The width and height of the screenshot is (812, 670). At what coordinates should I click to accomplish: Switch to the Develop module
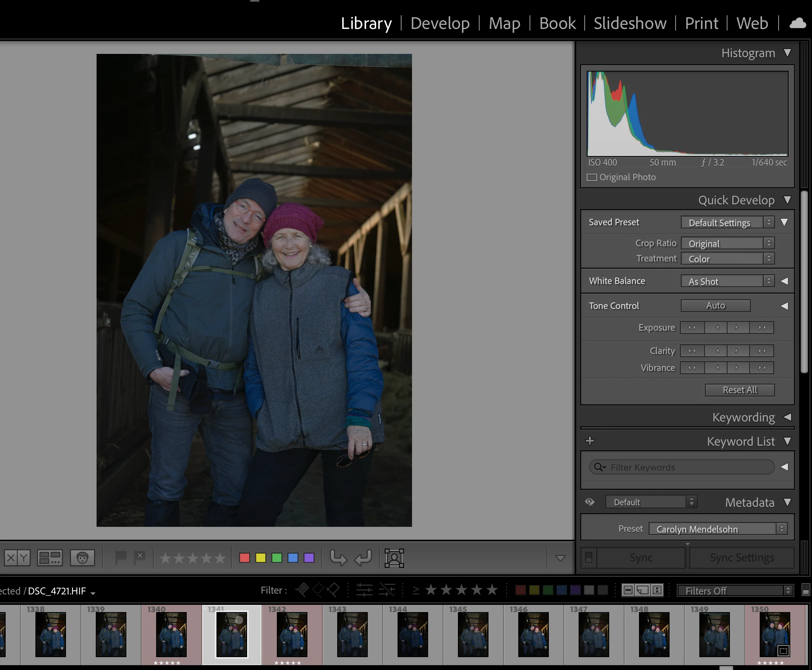click(440, 23)
